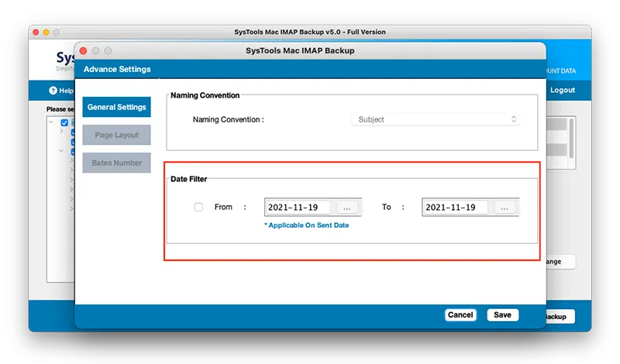Close the Advance Settings dialog window
This screenshot has width=620, height=364.
point(83,51)
